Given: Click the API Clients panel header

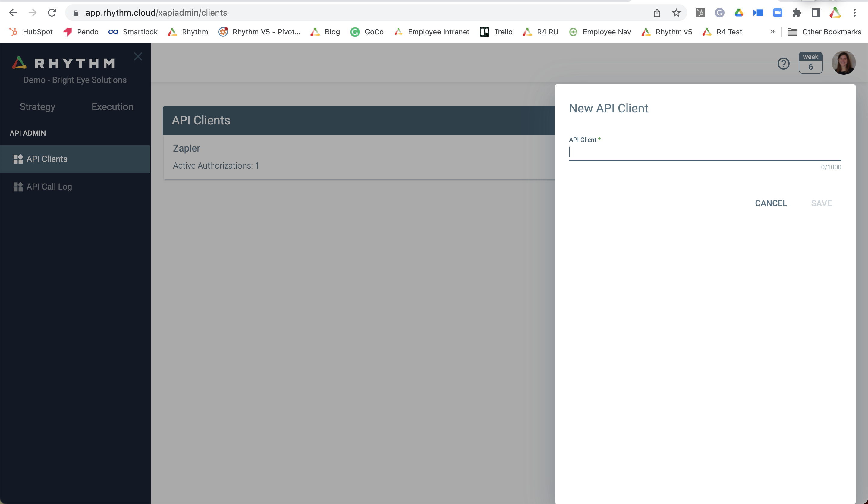Looking at the screenshot, I should 358,120.
